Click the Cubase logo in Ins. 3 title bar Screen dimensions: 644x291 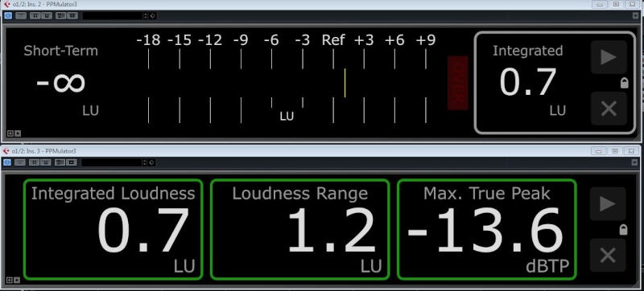[6, 151]
